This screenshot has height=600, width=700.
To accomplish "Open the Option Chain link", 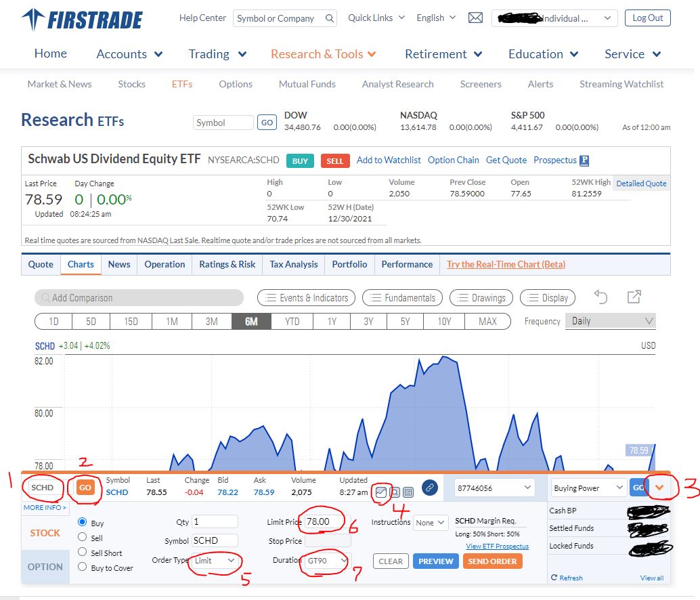I will pos(453,160).
